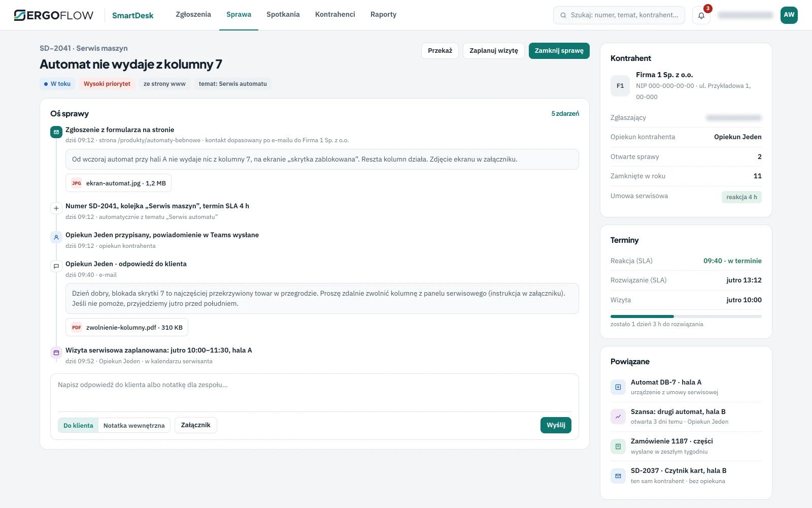This screenshot has width=812, height=508.
Task: Select the Do klienta reply mode
Action: [78, 425]
